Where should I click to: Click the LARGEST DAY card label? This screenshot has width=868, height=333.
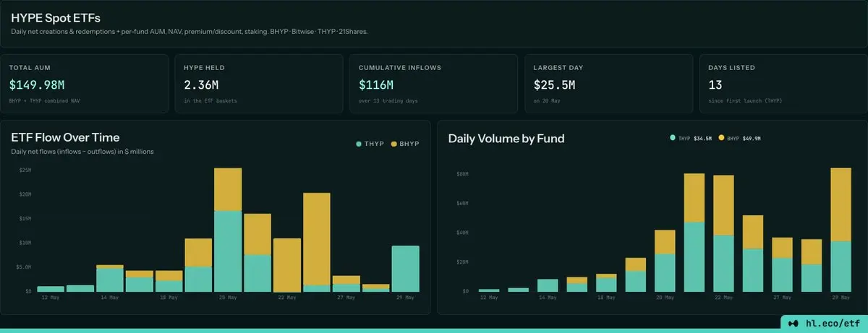558,67
